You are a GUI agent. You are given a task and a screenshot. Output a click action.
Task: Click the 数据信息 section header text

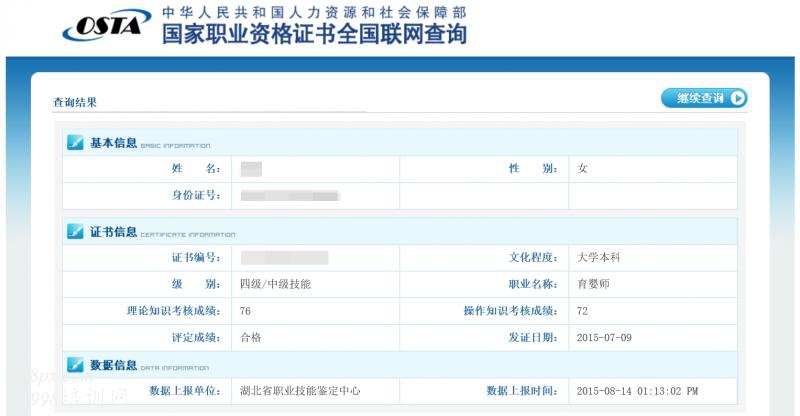coord(113,365)
